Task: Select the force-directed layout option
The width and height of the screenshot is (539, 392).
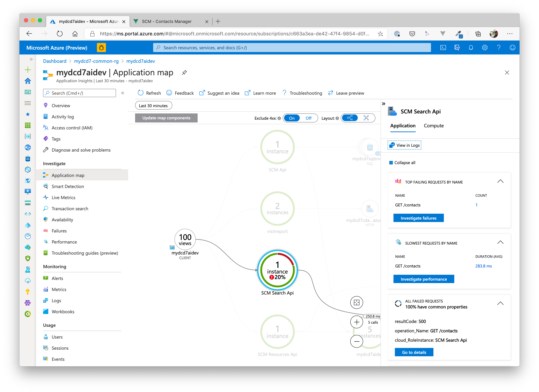Action: 366,118
